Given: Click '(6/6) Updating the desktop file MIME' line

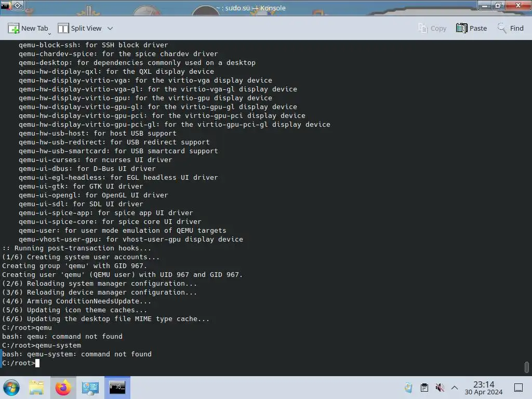Looking at the screenshot, I should tap(106, 319).
